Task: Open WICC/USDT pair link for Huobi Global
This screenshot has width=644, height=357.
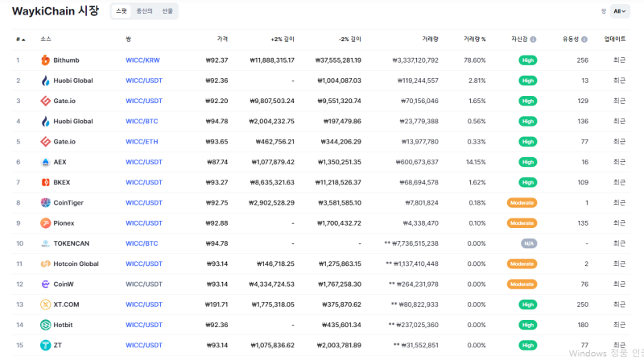Action: pos(144,81)
